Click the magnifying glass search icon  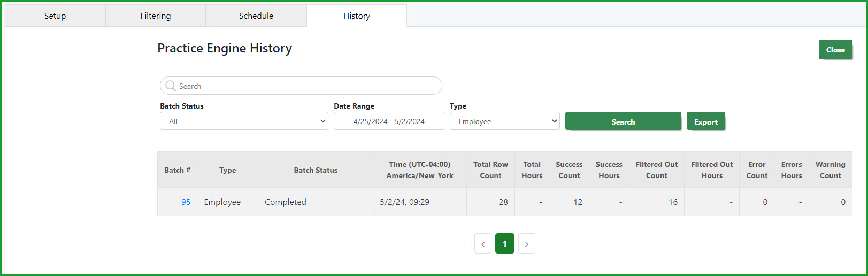click(x=171, y=86)
